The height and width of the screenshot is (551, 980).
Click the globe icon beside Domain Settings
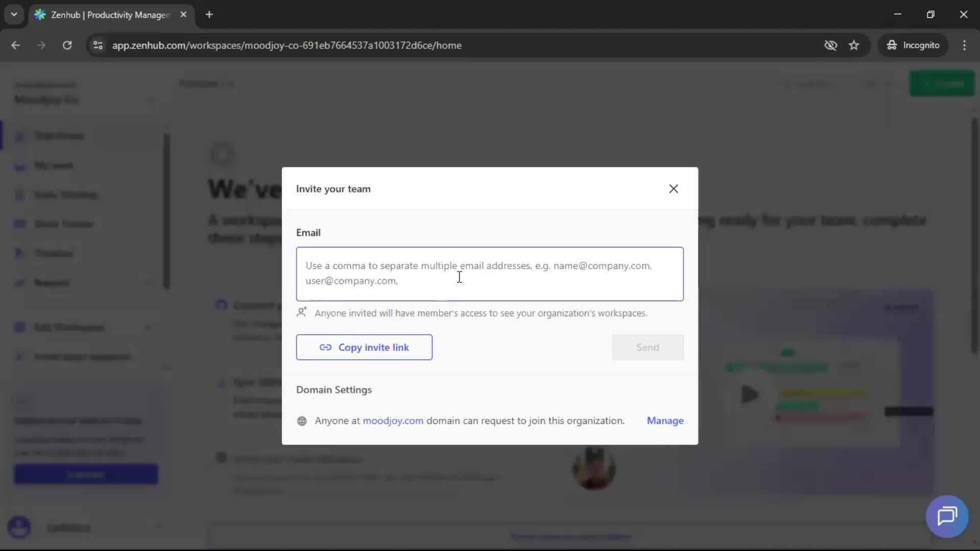[x=302, y=421]
